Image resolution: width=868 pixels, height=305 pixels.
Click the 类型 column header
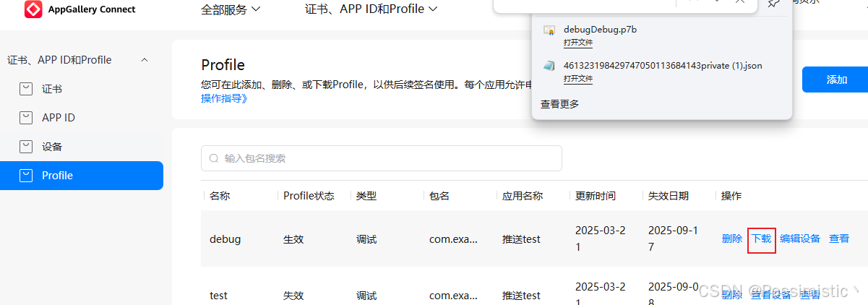coord(366,196)
